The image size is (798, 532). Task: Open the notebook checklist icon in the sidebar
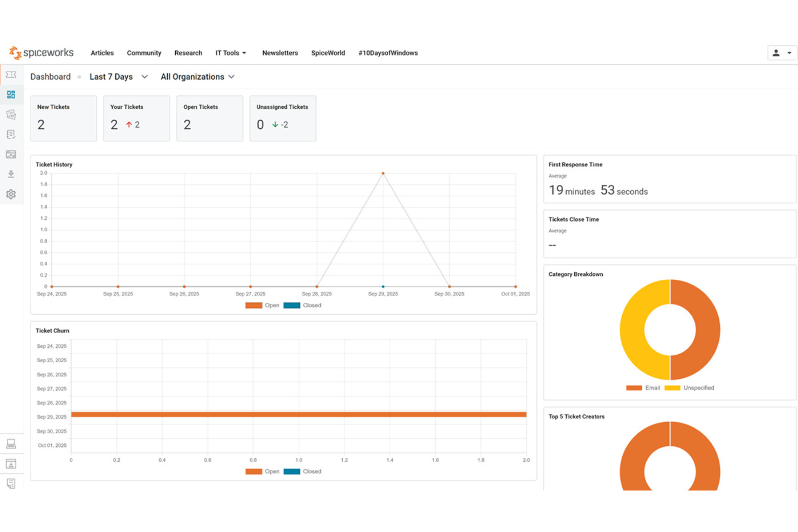[x=11, y=134]
